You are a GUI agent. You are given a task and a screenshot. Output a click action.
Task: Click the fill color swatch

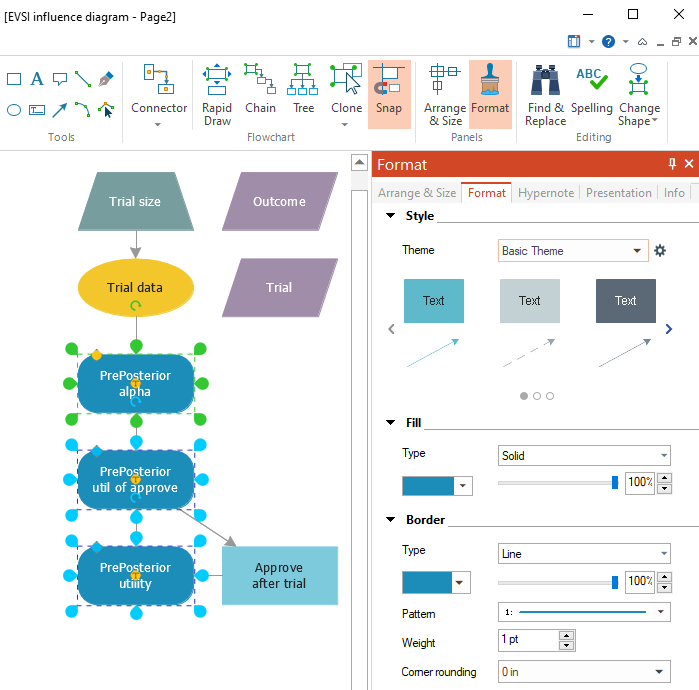click(428, 486)
